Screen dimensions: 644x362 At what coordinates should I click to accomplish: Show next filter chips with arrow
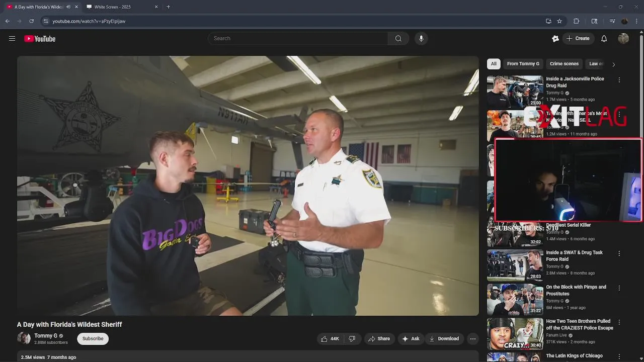tap(613, 64)
